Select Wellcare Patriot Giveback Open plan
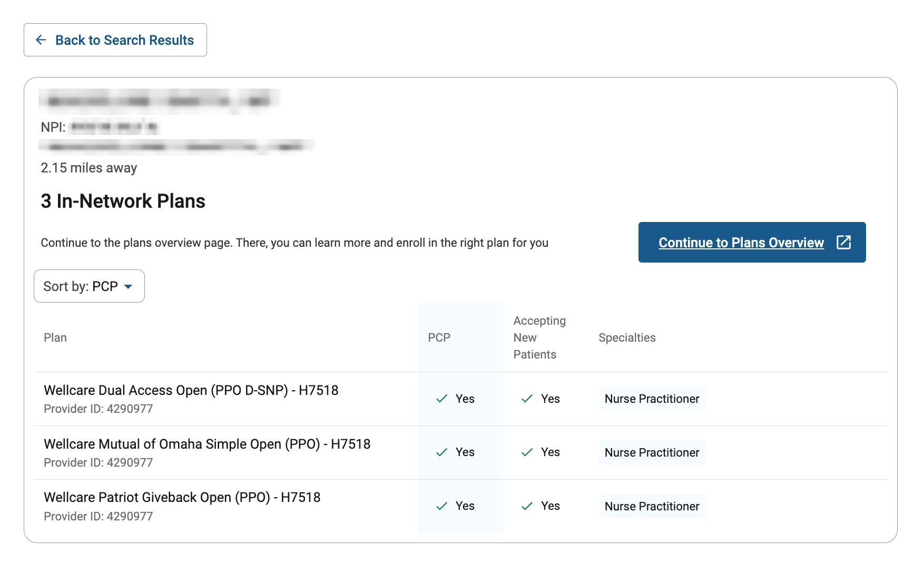The height and width of the screenshot is (561, 924). point(182,497)
